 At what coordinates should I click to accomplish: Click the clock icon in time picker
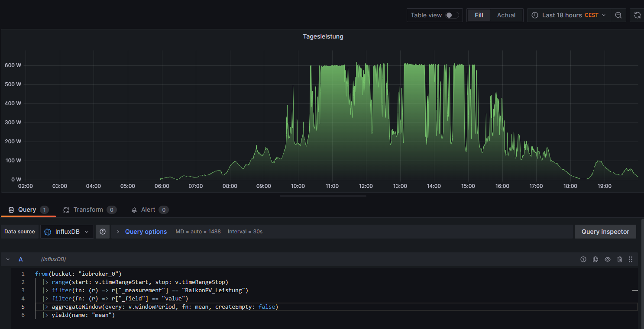click(535, 15)
